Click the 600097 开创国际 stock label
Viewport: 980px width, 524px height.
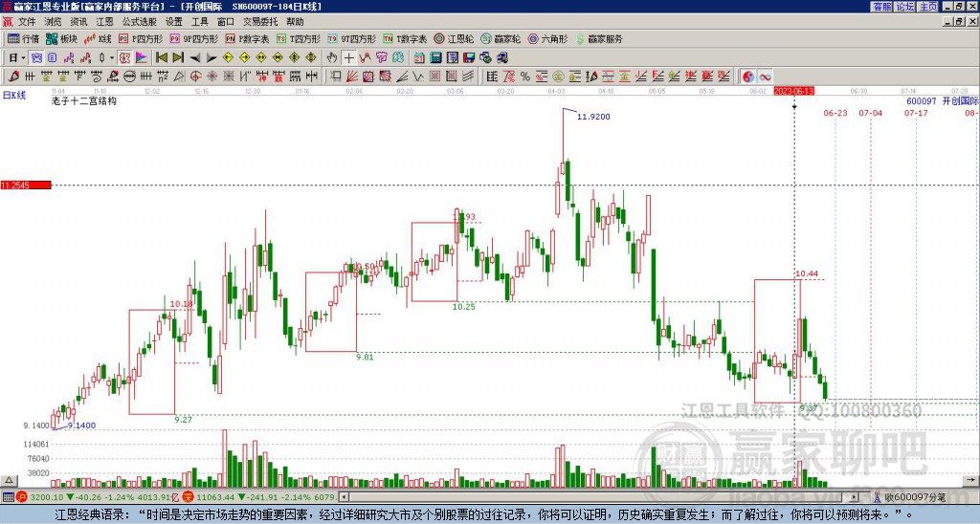(x=943, y=101)
